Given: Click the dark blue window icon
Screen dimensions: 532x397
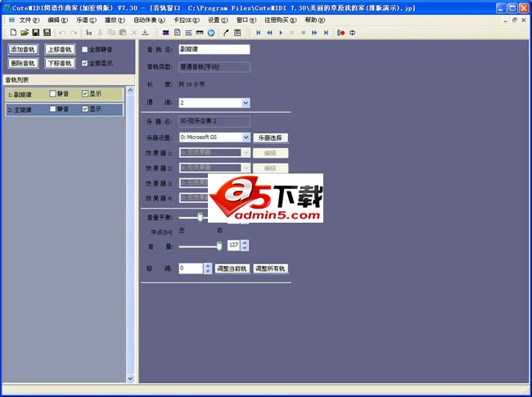Looking at the screenshot, I should click(166, 33).
